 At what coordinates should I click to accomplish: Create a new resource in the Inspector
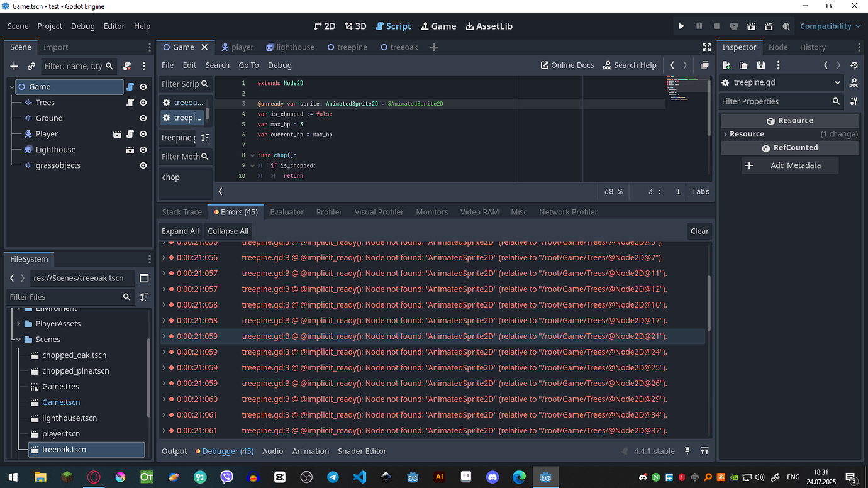(726, 65)
